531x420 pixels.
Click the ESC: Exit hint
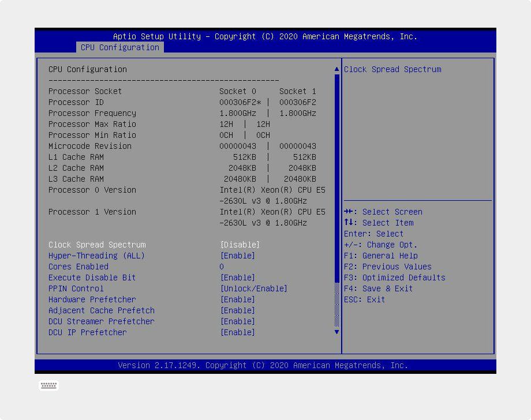pos(364,299)
